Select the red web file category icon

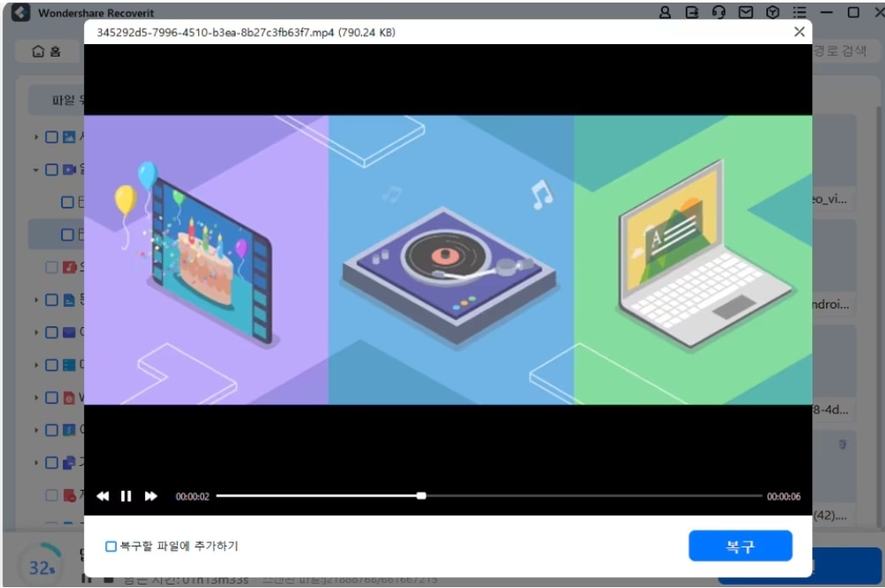[69, 398]
